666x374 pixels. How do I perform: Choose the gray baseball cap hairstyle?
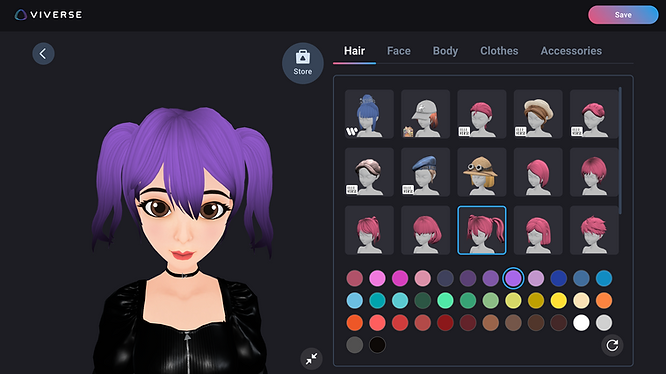pos(425,114)
